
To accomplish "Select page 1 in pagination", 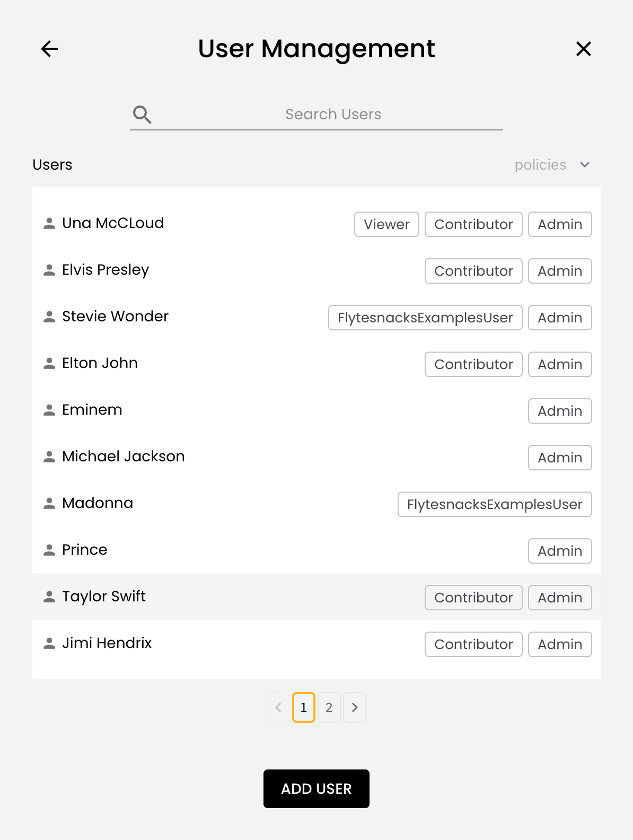I will coord(304,707).
